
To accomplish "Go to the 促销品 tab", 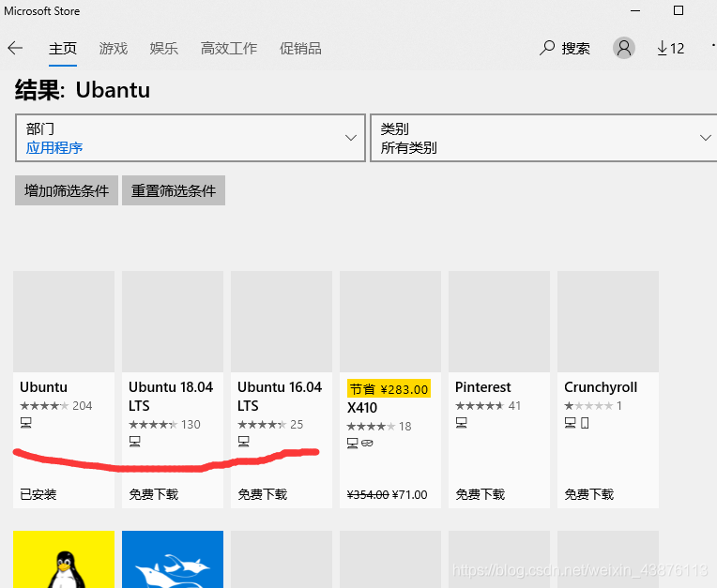I will point(300,48).
